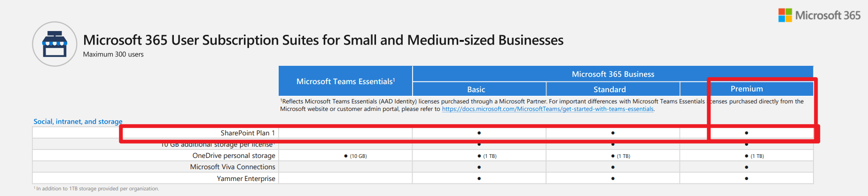Click the Maximum 300 users subtitle
868x196 pixels.
113,55
